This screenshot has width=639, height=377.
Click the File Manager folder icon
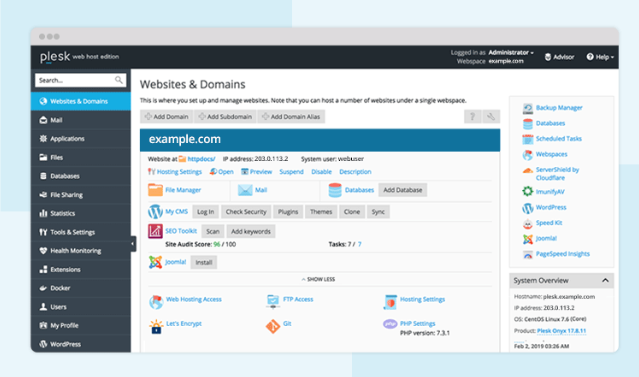click(x=155, y=190)
